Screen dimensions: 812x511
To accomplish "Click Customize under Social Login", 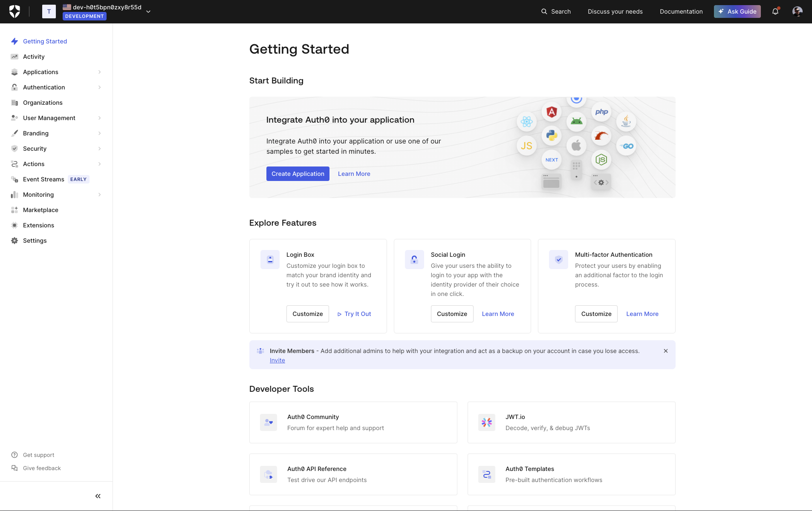I will 452,314.
